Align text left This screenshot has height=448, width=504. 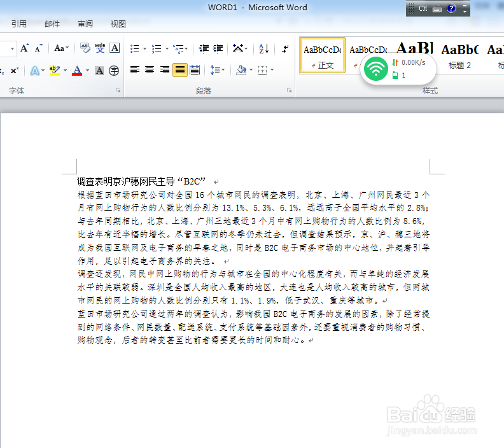click(x=135, y=70)
